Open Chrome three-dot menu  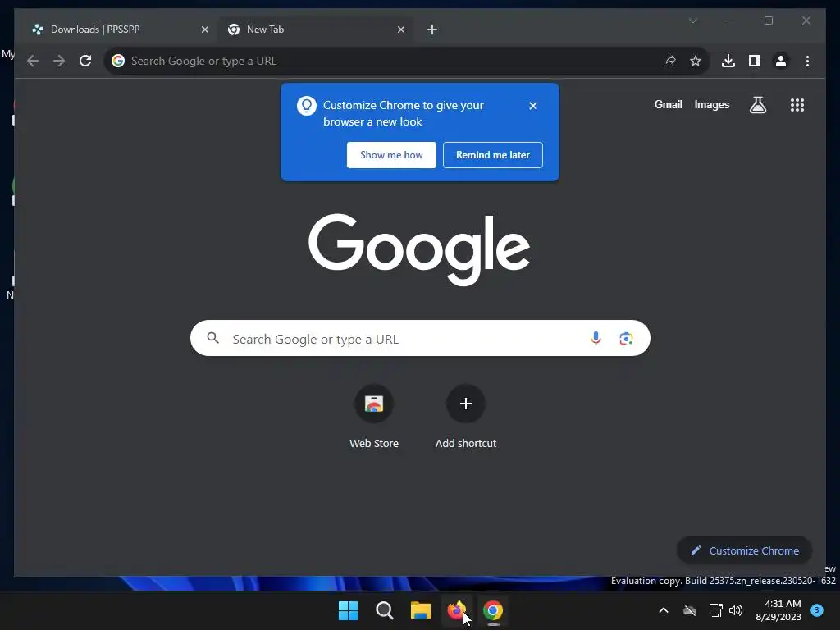click(x=807, y=61)
